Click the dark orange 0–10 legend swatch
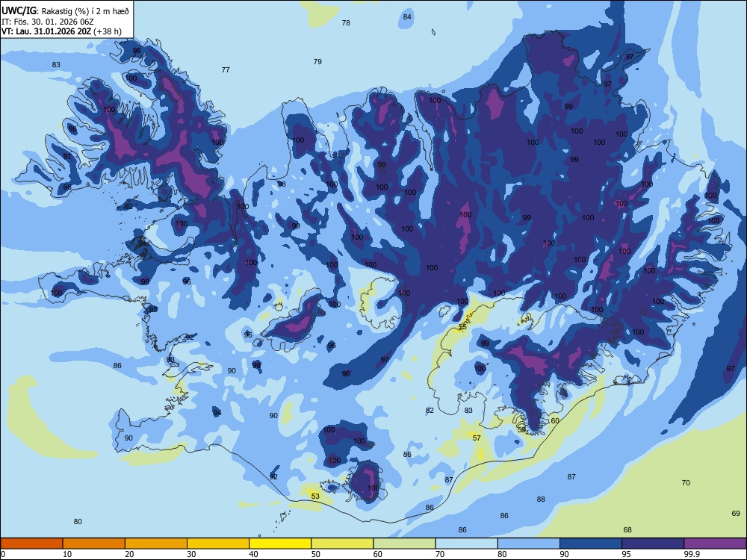The image size is (747, 560). pyautogui.click(x=32, y=544)
